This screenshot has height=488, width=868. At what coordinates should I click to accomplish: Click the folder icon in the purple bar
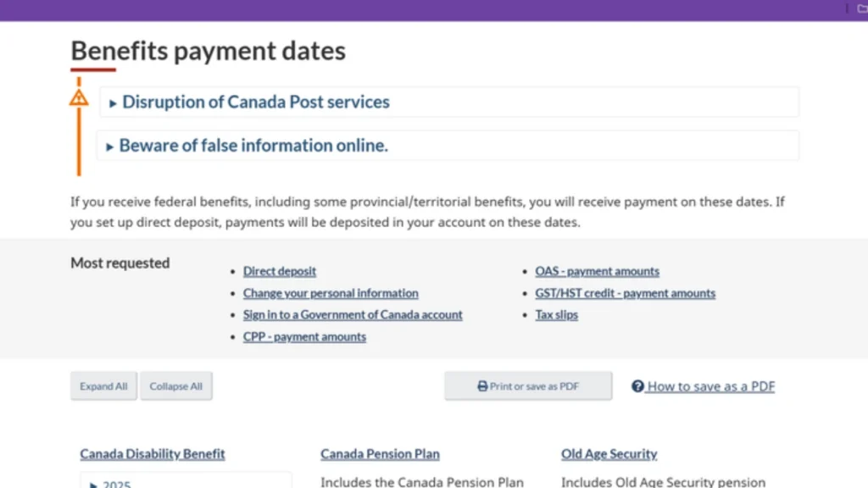click(863, 8)
